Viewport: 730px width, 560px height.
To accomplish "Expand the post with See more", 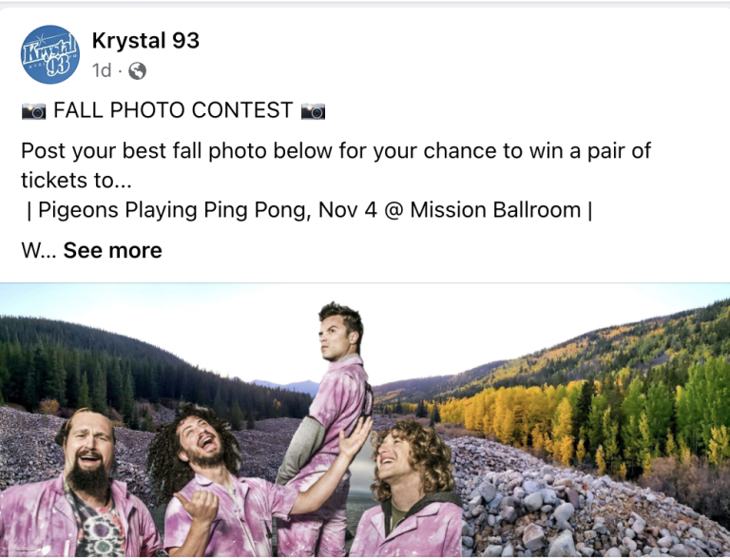I will tap(113, 250).
